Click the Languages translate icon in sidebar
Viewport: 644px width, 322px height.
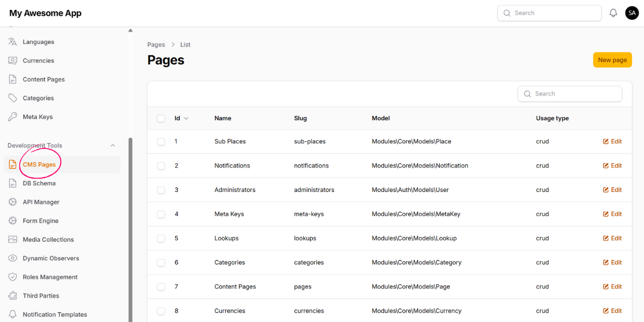(x=13, y=42)
